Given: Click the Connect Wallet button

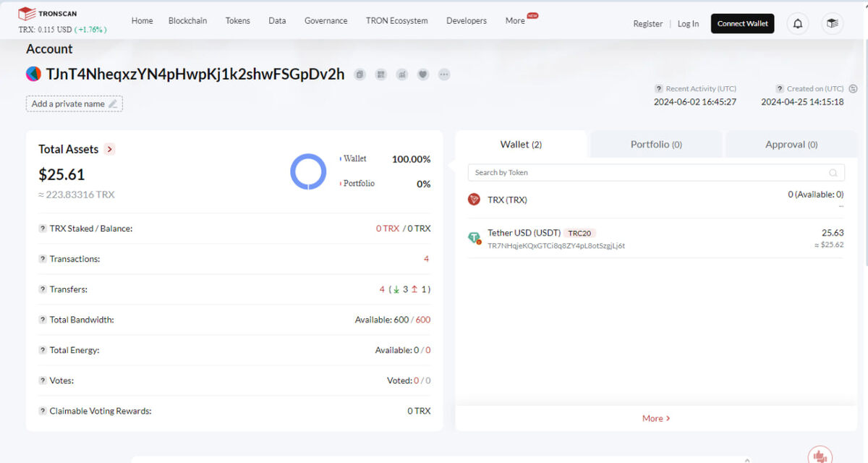Looking at the screenshot, I should tap(743, 24).
